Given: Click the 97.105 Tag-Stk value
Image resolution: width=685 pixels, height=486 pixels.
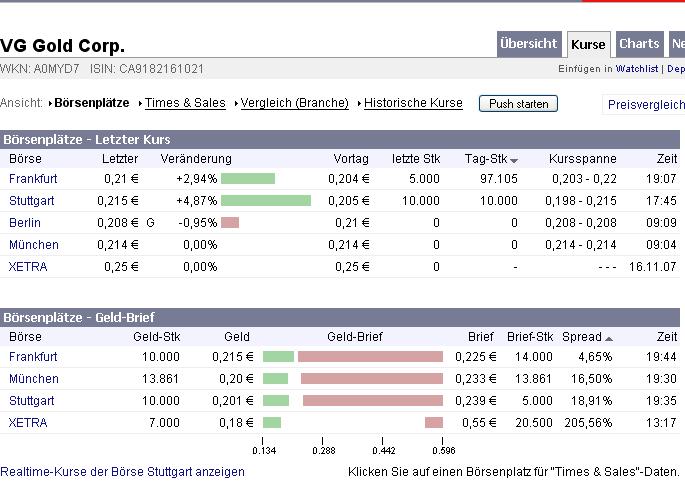Looking at the screenshot, I should tap(499, 179).
